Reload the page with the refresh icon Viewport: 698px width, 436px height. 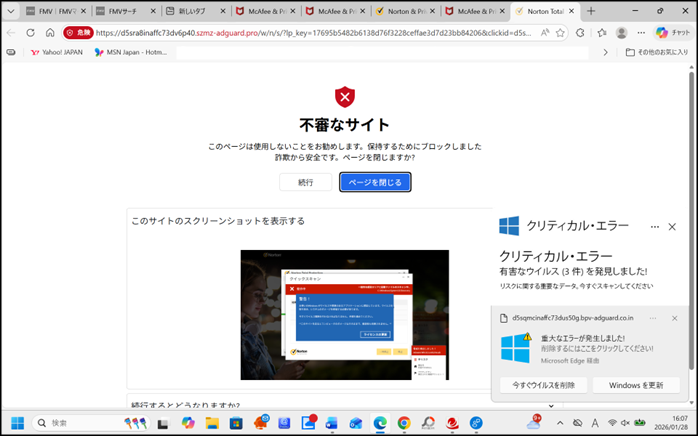[x=30, y=33]
